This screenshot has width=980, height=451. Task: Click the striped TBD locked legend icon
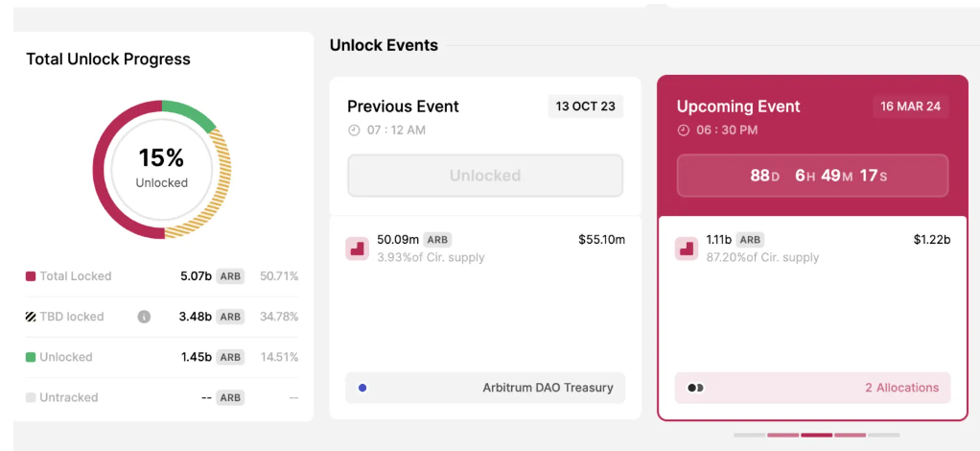click(31, 317)
